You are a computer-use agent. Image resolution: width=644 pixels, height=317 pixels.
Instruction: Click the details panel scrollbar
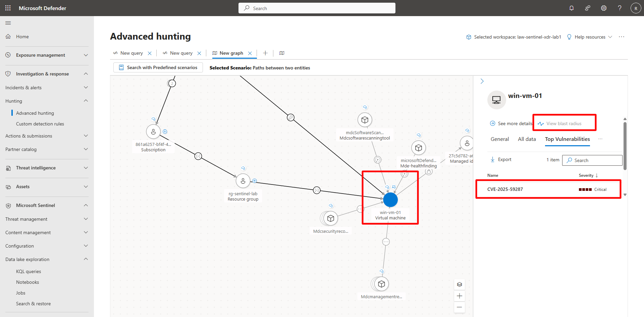[x=625, y=146]
